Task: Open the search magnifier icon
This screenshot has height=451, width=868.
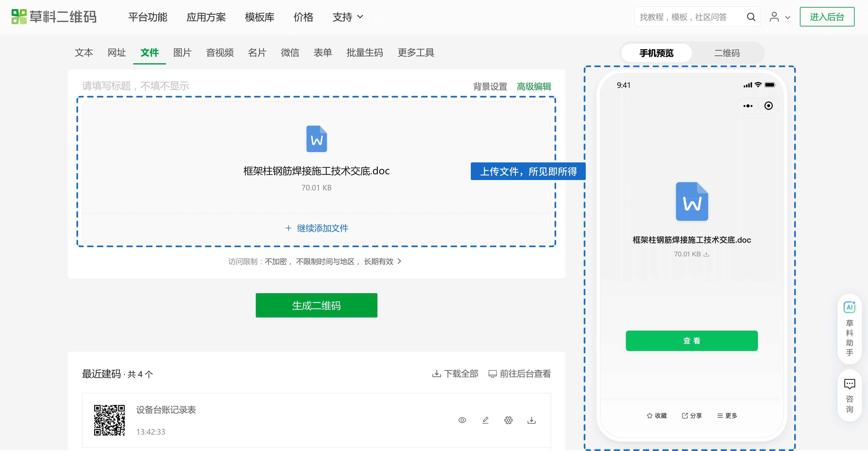Action: tap(751, 16)
